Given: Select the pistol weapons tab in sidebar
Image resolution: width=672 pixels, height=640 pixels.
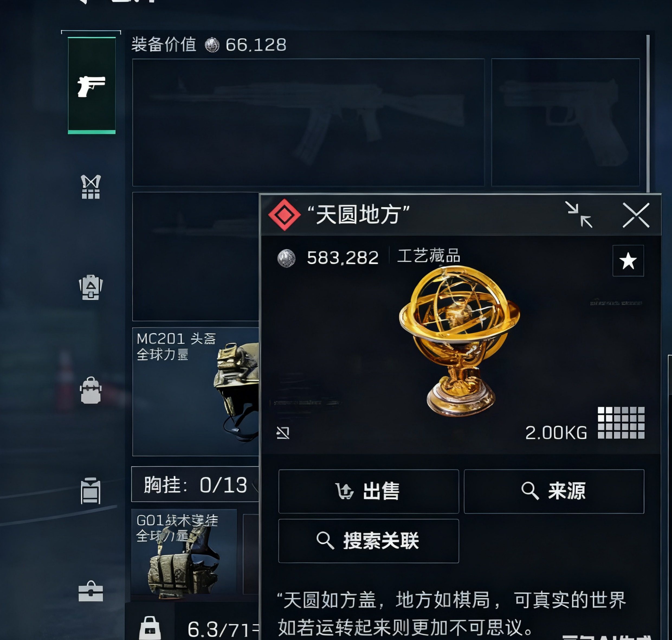Looking at the screenshot, I should [91, 85].
